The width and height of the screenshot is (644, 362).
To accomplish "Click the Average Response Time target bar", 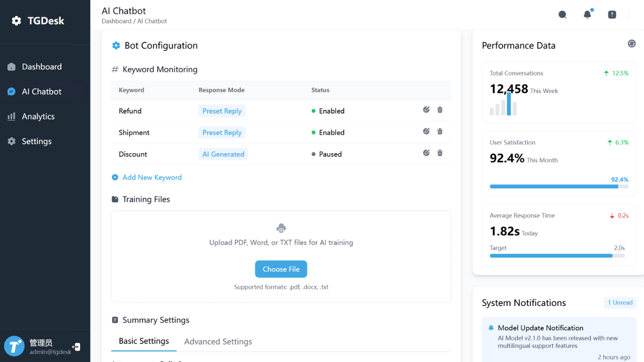I will click(557, 256).
